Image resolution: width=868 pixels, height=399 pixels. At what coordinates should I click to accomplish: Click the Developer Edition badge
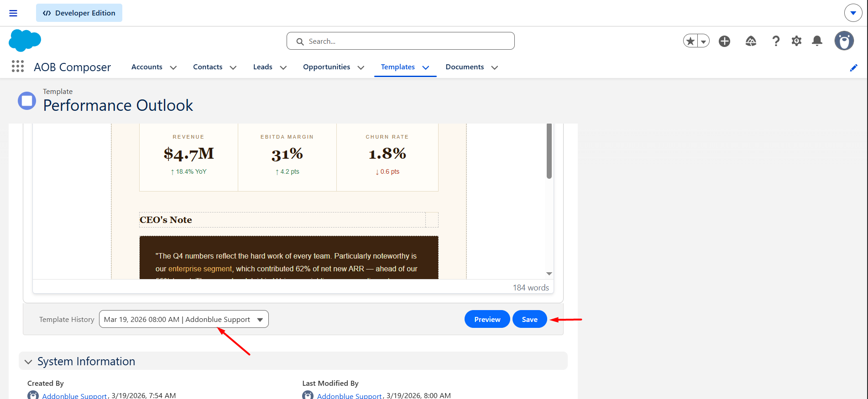point(79,13)
